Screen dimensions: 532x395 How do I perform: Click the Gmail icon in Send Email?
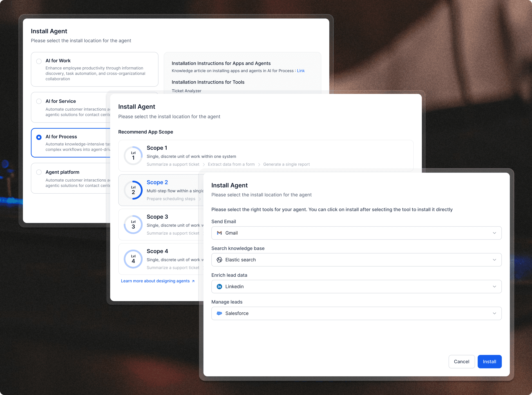[x=219, y=233]
